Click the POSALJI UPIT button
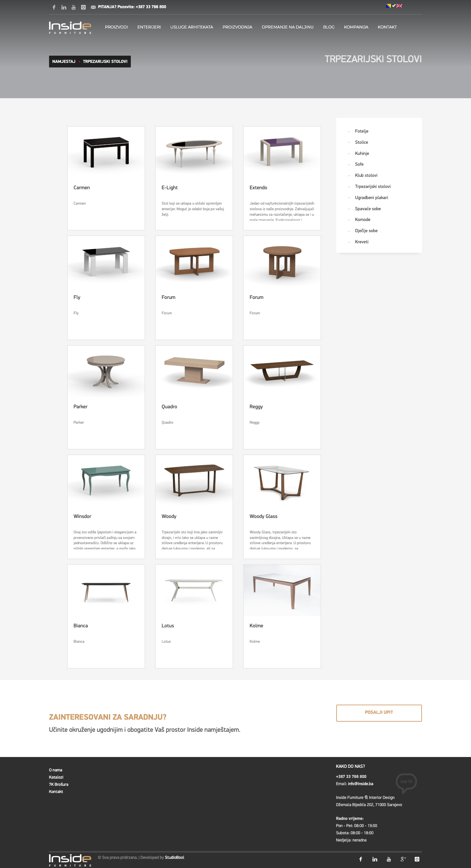The height and width of the screenshot is (868, 471). (x=379, y=713)
